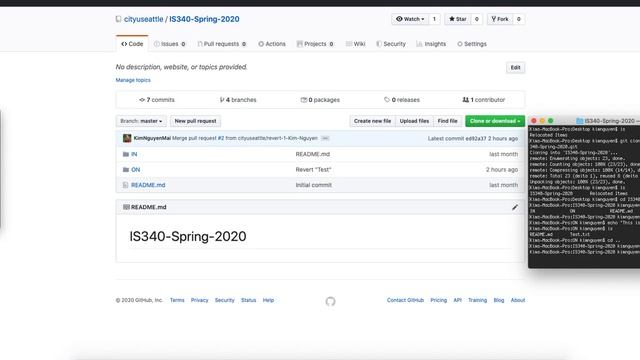
Task: Open the IS340-Spring-2020 repository link
Action: click(204, 19)
